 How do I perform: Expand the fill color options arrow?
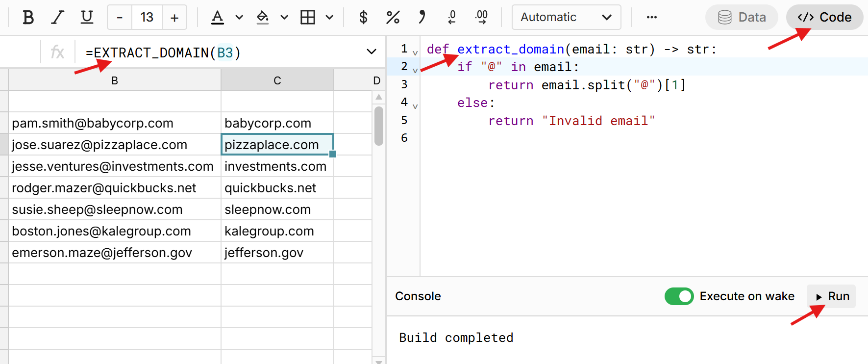point(284,18)
